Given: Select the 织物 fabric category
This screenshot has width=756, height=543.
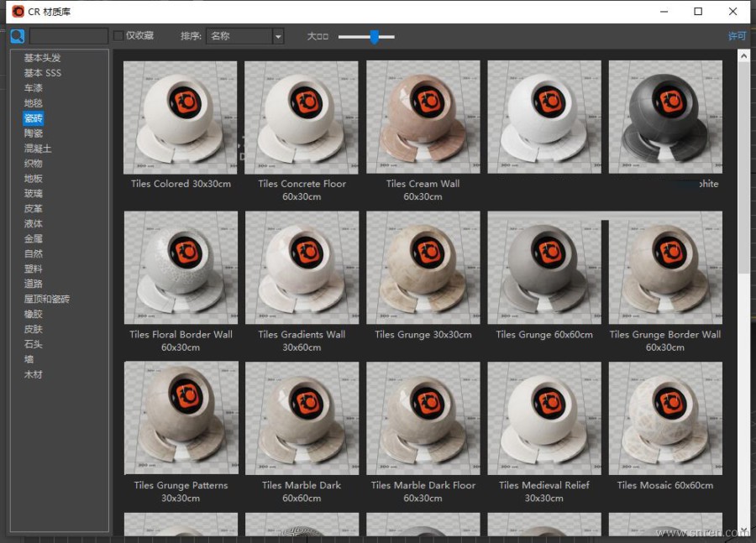Looking at the screenshot, I should (x=34, y=164).
